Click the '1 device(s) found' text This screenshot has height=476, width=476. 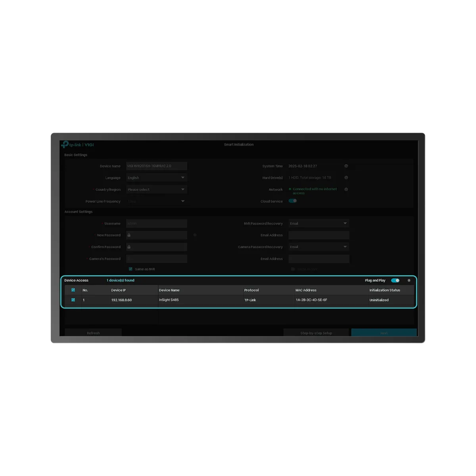pyautogui.click(x=121, y=280)
